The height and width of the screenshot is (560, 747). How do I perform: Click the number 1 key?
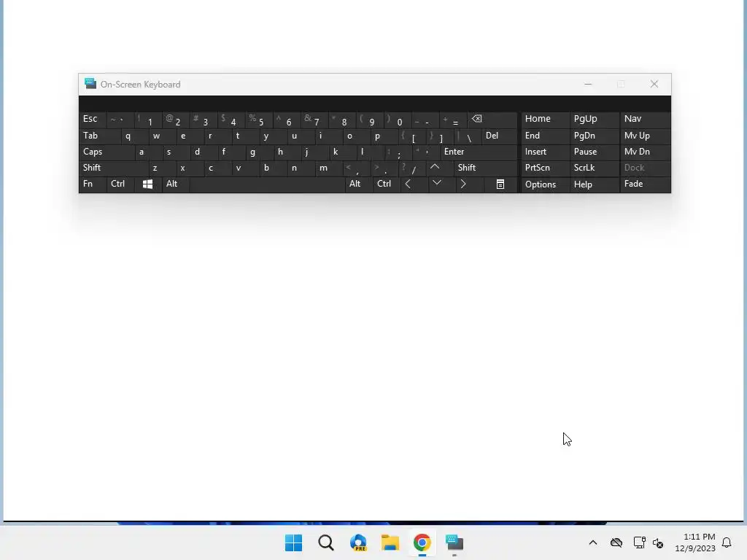click(x=149, y=119)
